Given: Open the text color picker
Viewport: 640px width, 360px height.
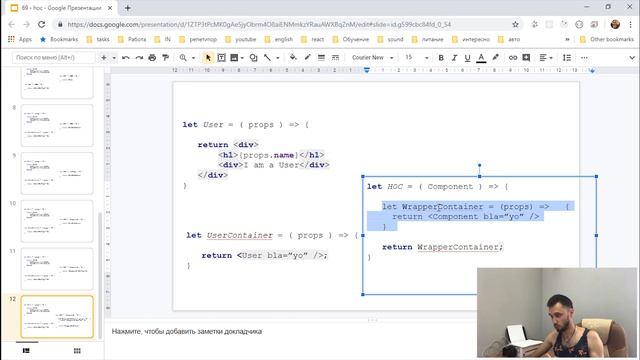Looking at the screenshot, I should pyautogui.click(x=481, y=58).
